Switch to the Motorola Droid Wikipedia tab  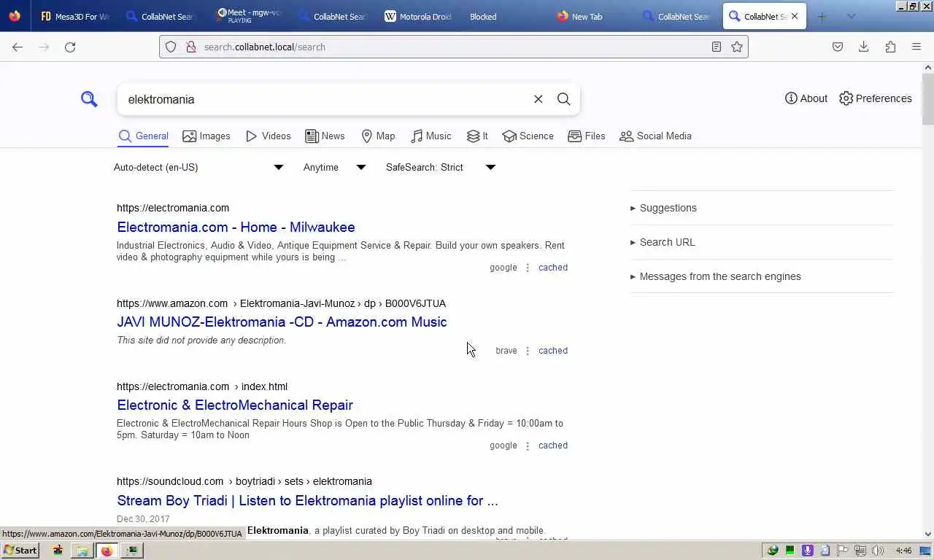pos(418,16)
